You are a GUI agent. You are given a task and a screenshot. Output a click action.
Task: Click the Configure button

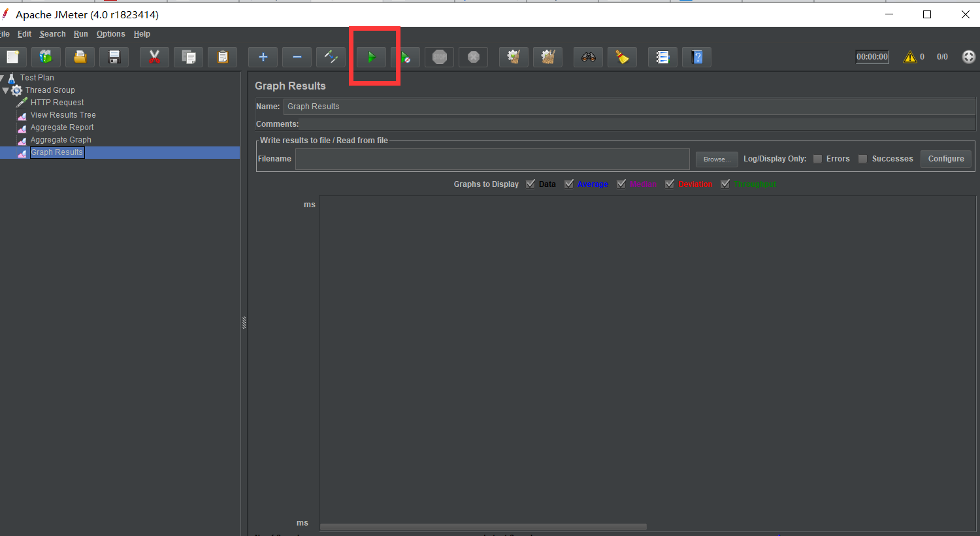(946, 159)
